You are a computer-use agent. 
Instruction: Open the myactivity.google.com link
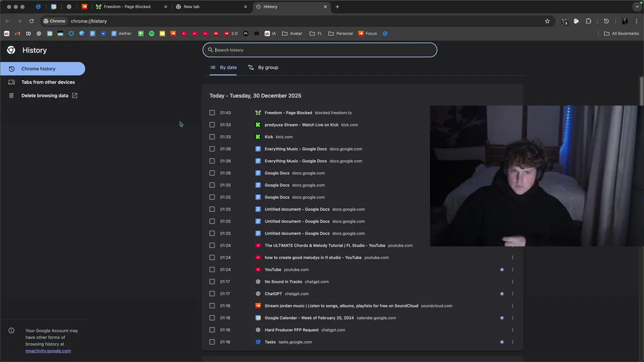[x=48, y=351]
